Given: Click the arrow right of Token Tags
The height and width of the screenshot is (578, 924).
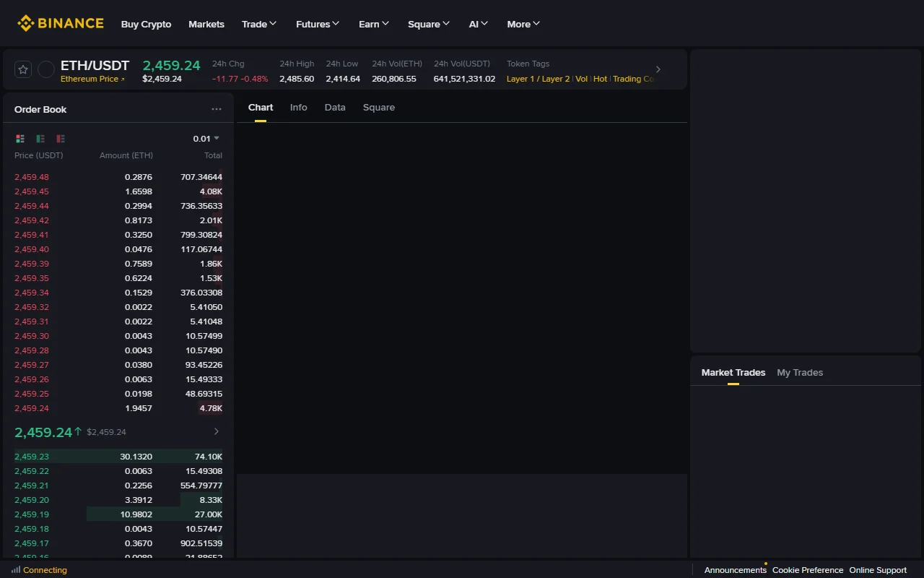Looking at the screenshot, I should click(658, 69).
